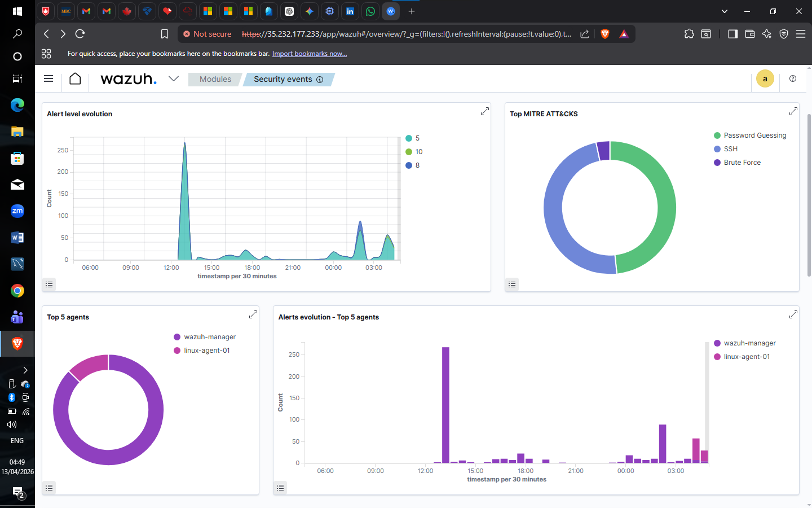Show hidden system tray icons
Image resolution: width=812 pixels, height=508 pixels.
click(x=25, y=370)
